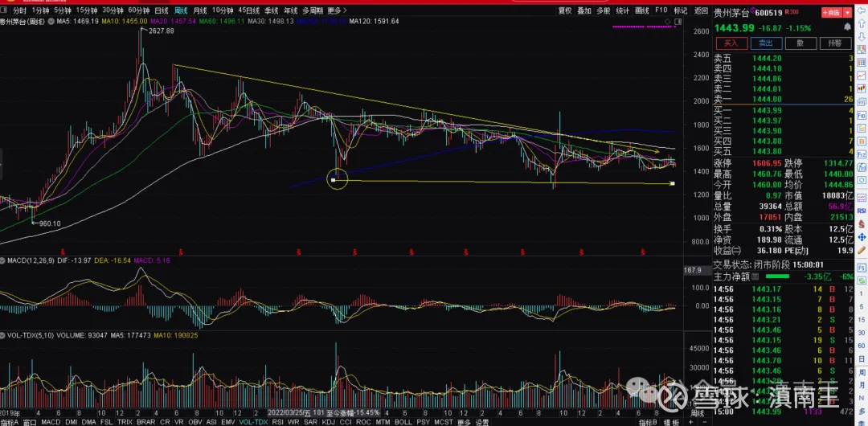Click the red 买入 buy button
Viewport: 868px width, 426px height.
coord(732,43)
